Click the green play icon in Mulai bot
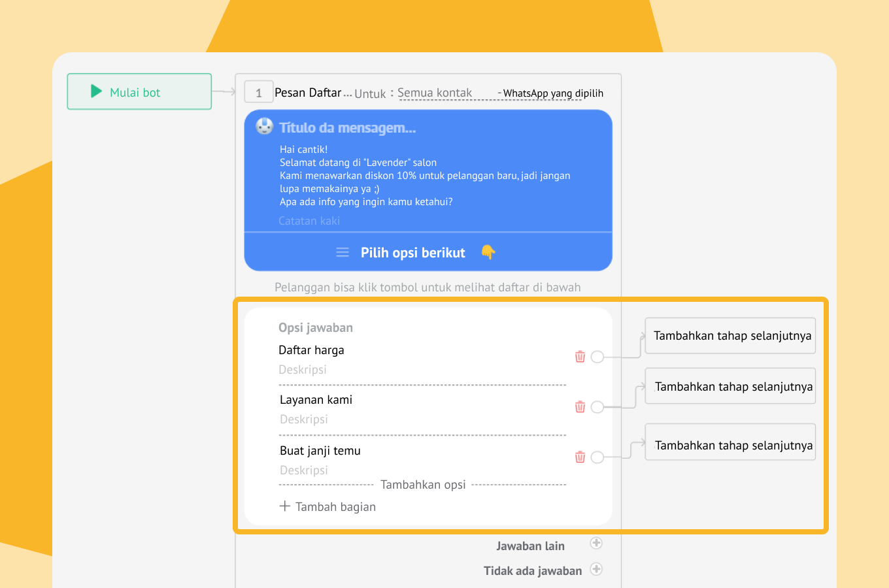 [x=96, y=91]
